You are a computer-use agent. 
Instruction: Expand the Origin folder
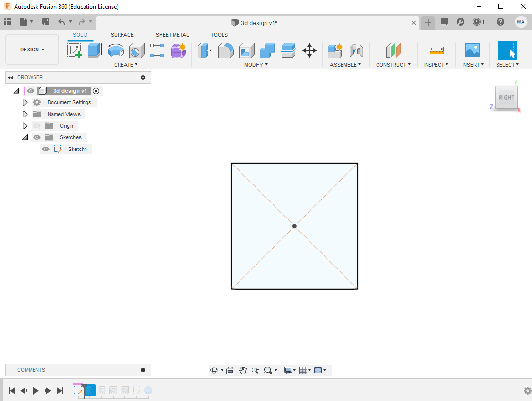[25, 126]
